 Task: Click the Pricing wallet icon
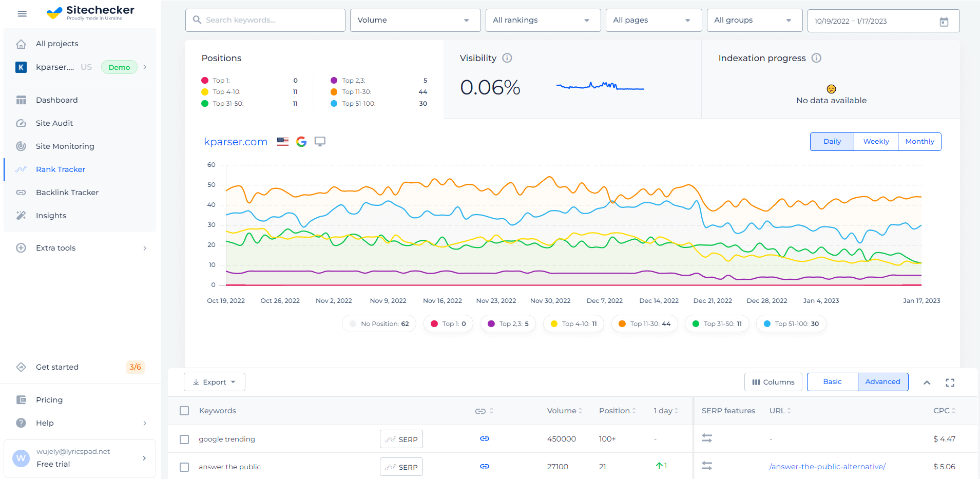click(21, 400)
